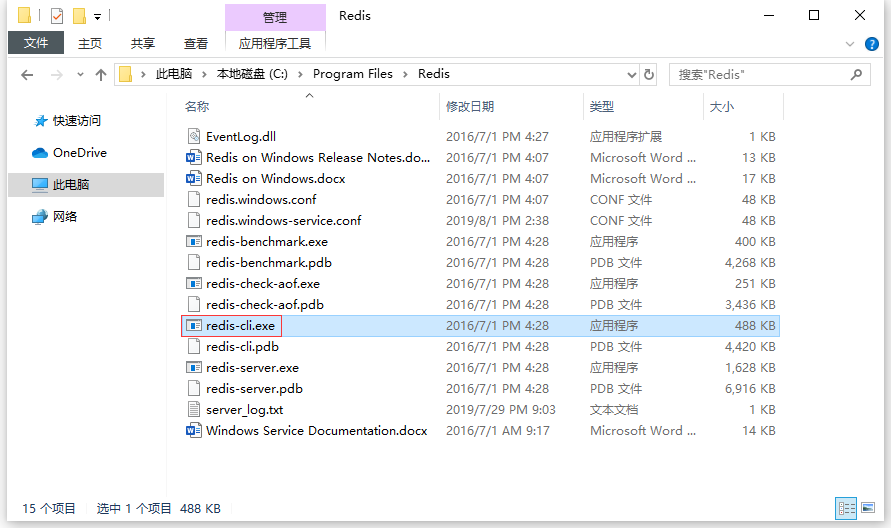Sort by Date modified (修改日期) header

tap(470, 106)
